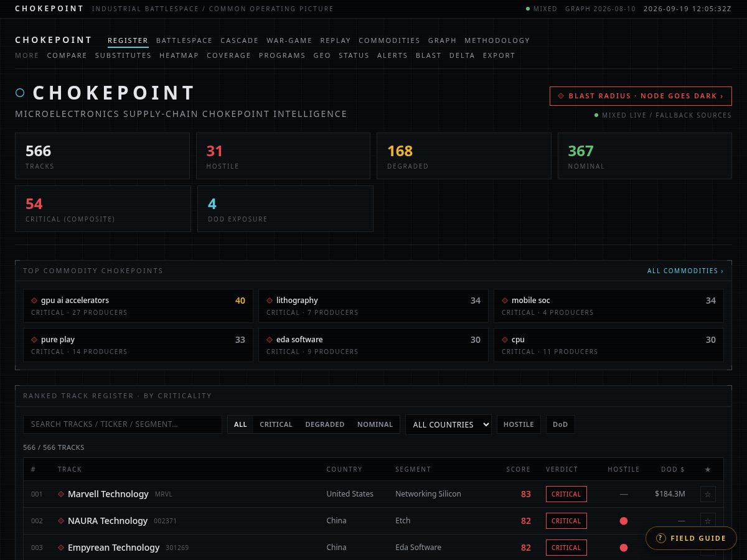Open the REGISTER tab
Screen dimensions: 747x560
coord(128,40)
